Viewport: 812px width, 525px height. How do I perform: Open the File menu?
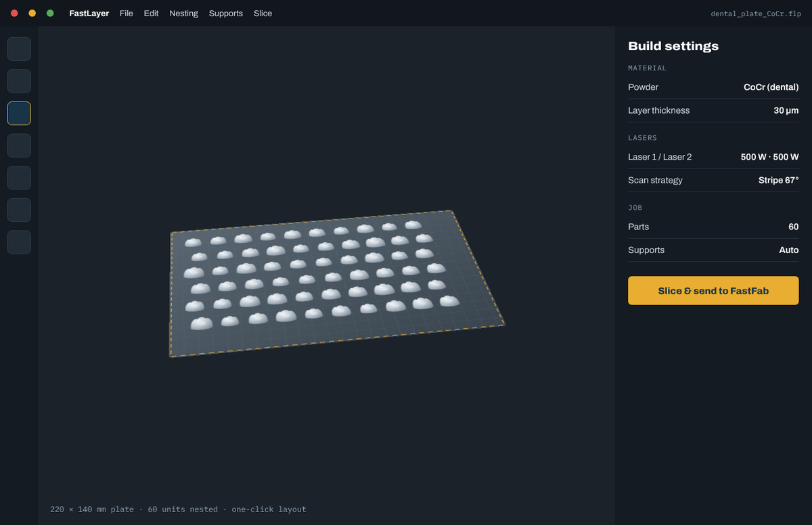(x=127, y=14)
